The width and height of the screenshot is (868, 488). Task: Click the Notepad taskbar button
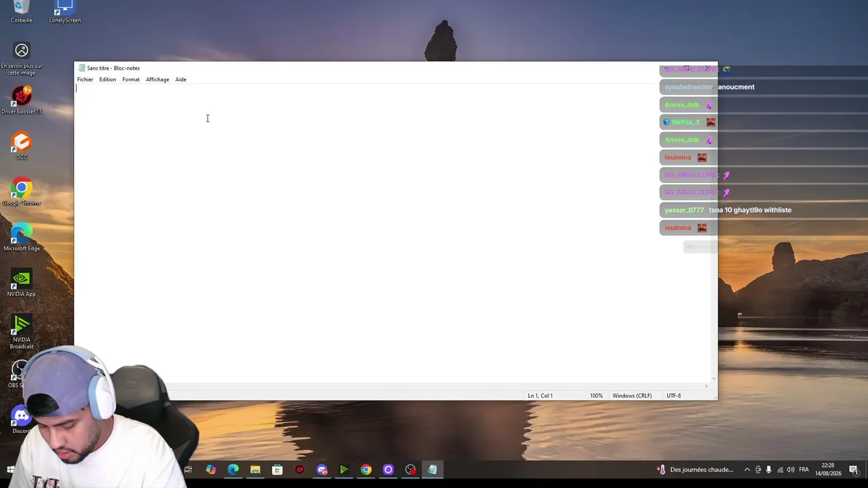(433, 470)
